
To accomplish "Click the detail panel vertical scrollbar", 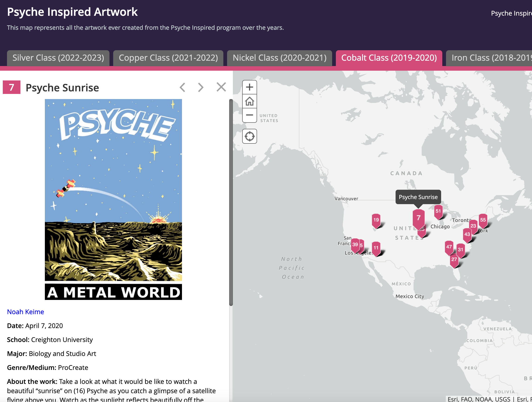I will click(231, 202).
